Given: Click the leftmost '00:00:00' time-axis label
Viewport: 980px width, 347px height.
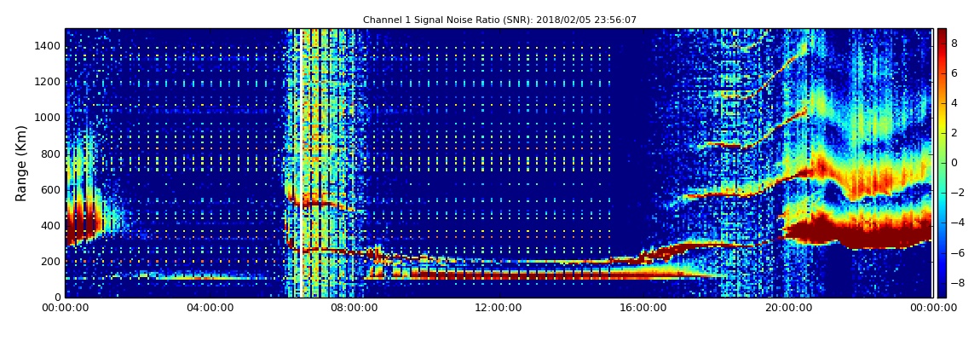Looking at the screenshot, I should coord(66,308).
